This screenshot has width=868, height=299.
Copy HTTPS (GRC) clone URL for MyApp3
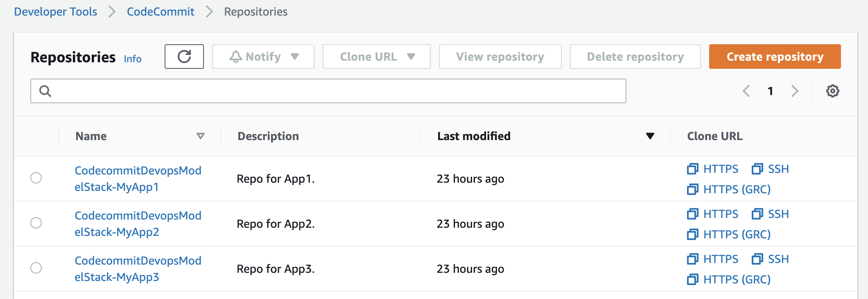(729, 279)
